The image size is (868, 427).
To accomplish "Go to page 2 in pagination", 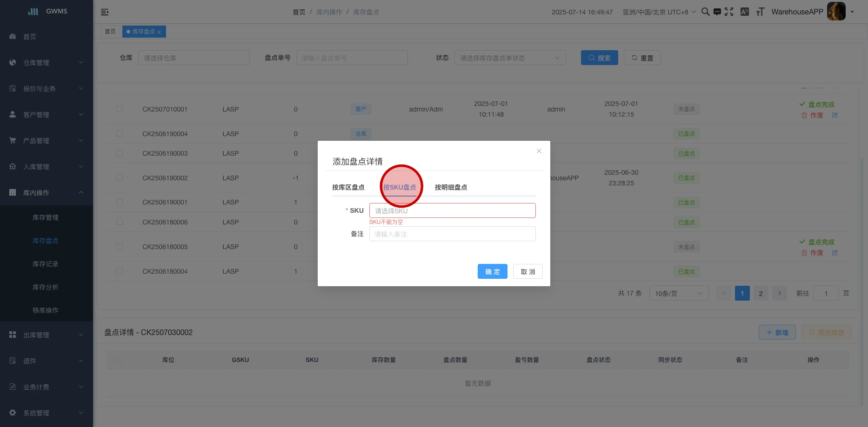I will tap(761, 294).
